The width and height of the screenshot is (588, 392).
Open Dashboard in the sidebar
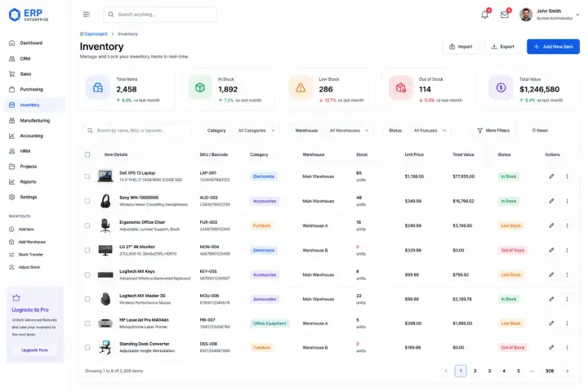(34, 43)
